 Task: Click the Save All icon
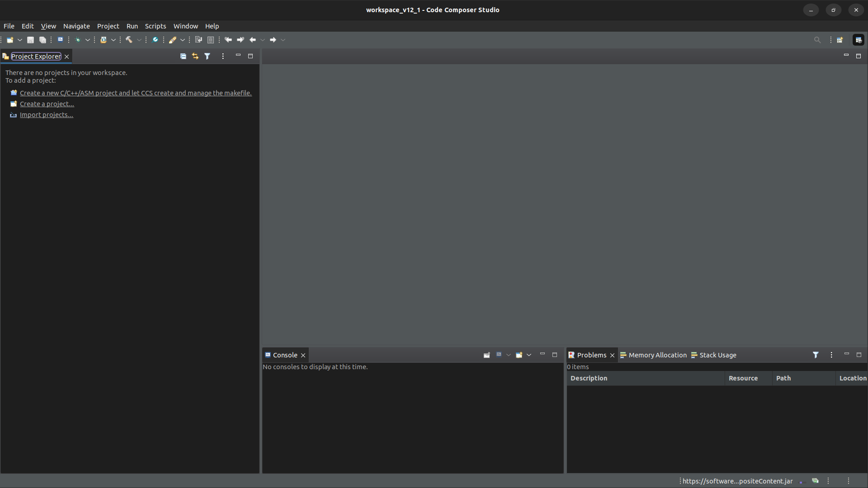pyautogui.click(x=42, y=40)
